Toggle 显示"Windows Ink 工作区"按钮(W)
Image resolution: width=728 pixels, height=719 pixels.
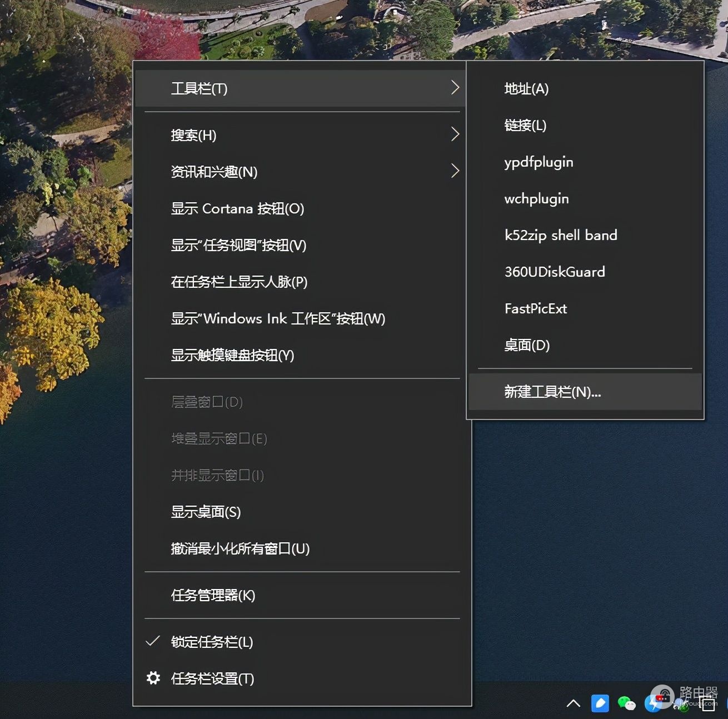click(302, 318)
